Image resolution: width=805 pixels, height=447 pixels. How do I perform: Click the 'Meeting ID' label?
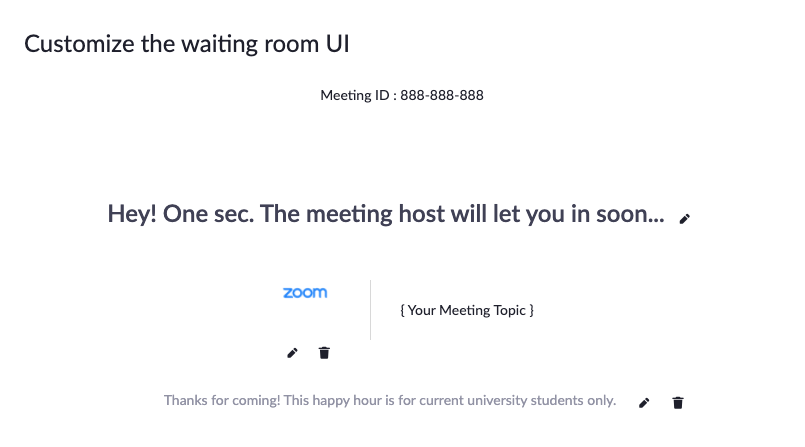tap(355, 95)
